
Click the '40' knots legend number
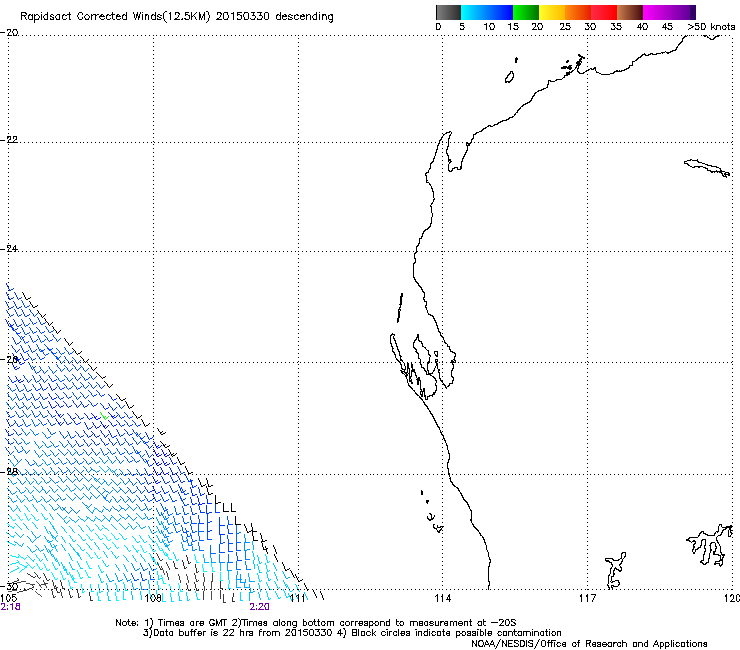click(x=642, y=27)
